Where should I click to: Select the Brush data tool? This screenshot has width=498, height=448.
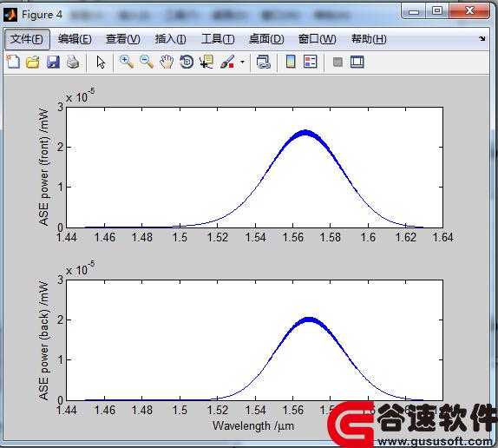[x=227, y=62]
